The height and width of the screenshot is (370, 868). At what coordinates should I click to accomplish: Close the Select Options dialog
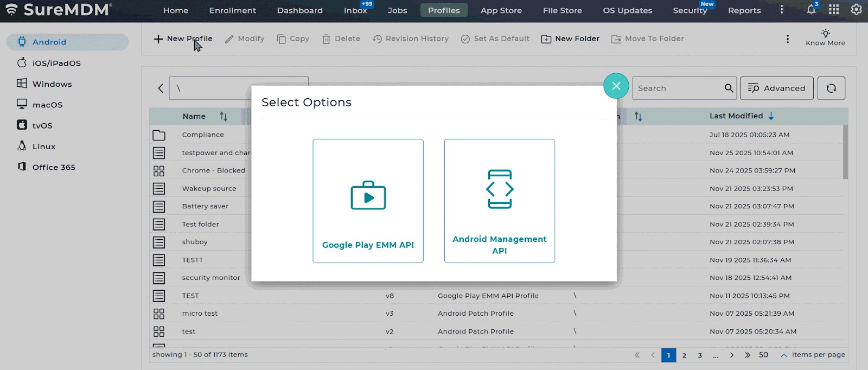(616, 86)
